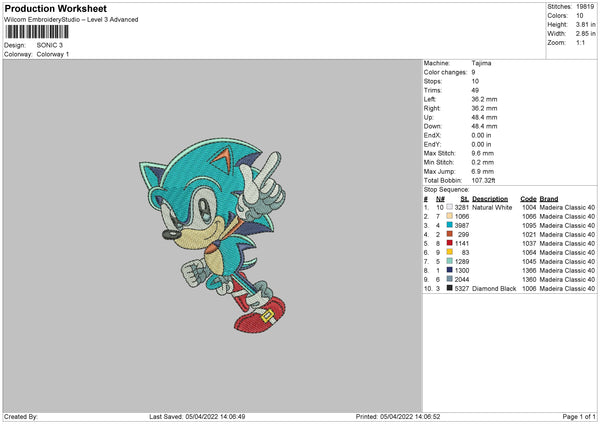This screenshot has height=424, width=600.
Task: Click the Brand column header
Action: (x=548, y=198)
